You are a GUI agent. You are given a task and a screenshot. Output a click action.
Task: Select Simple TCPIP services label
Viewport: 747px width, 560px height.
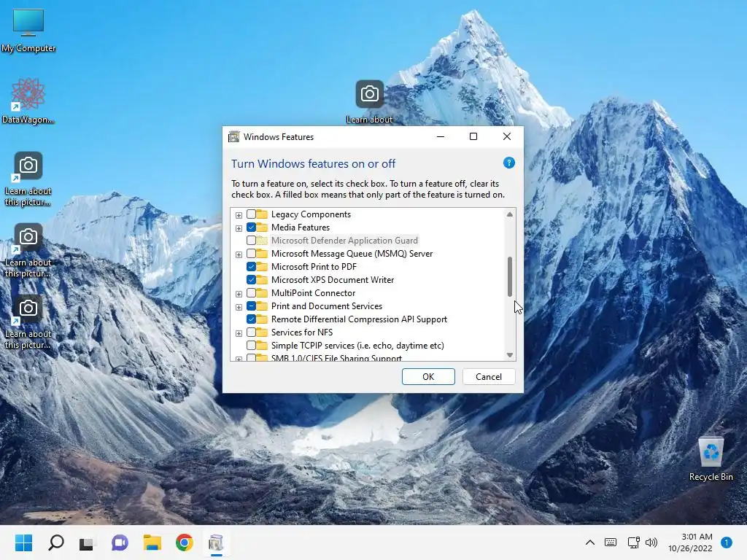(357, 345)
